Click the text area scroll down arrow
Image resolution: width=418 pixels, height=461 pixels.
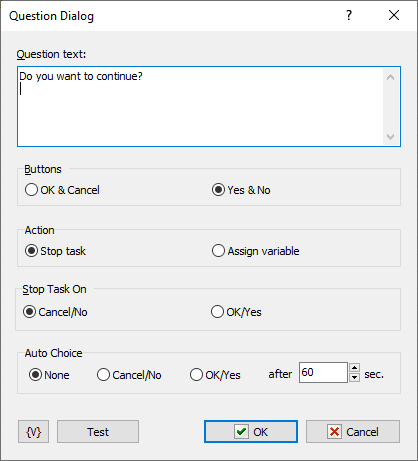390,137
